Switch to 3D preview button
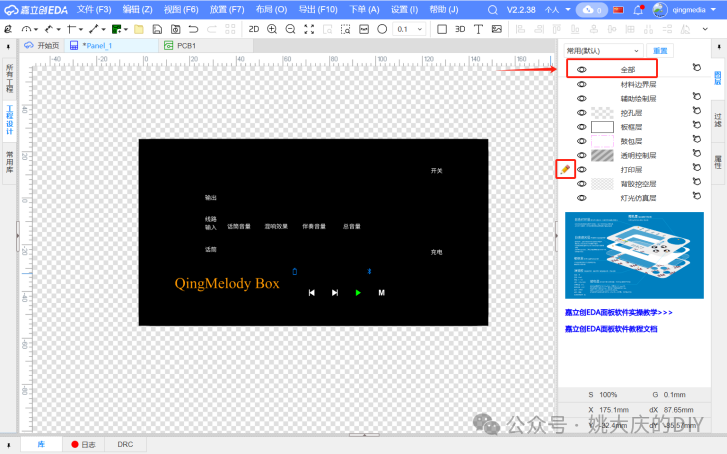This screenshot has width=727, height=454. (x=460, y=29)
